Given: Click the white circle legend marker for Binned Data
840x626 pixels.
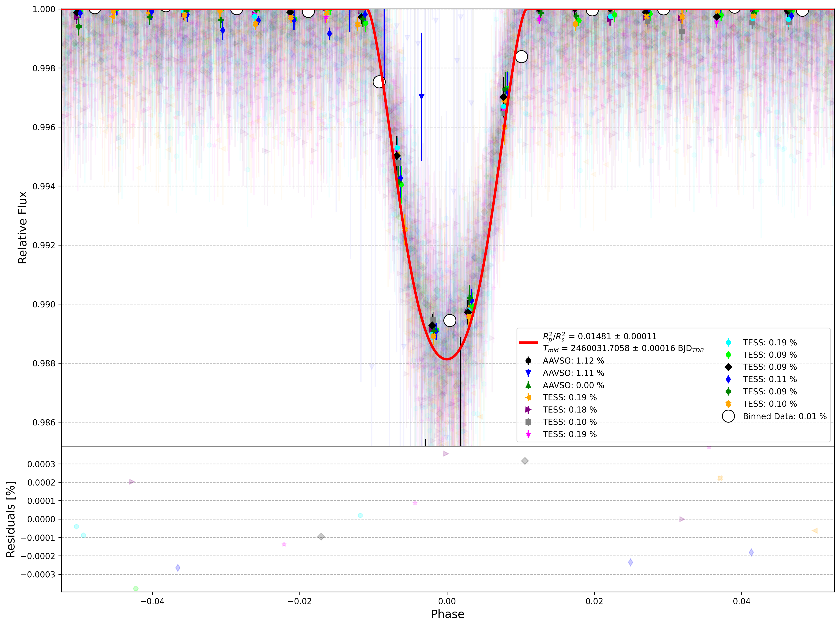Looking at the screenshot, I should pos(728,416).
